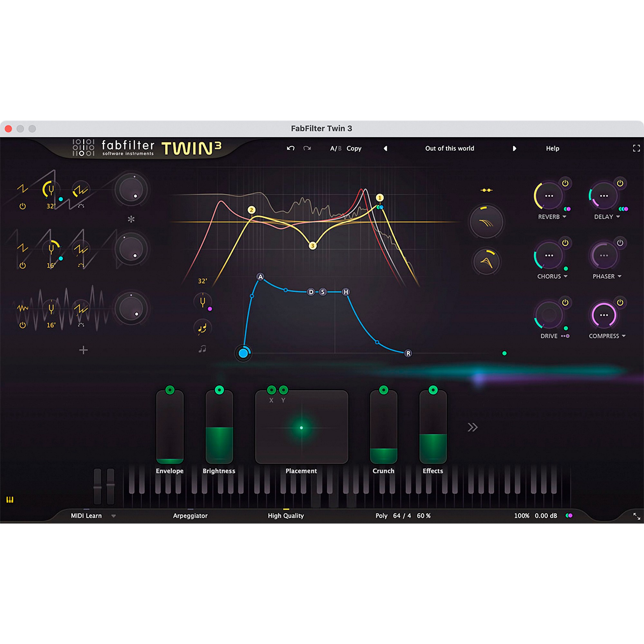Click oscillator 3 tuning fork icon
The image size is (644, 644).
(x=51, y=309)
